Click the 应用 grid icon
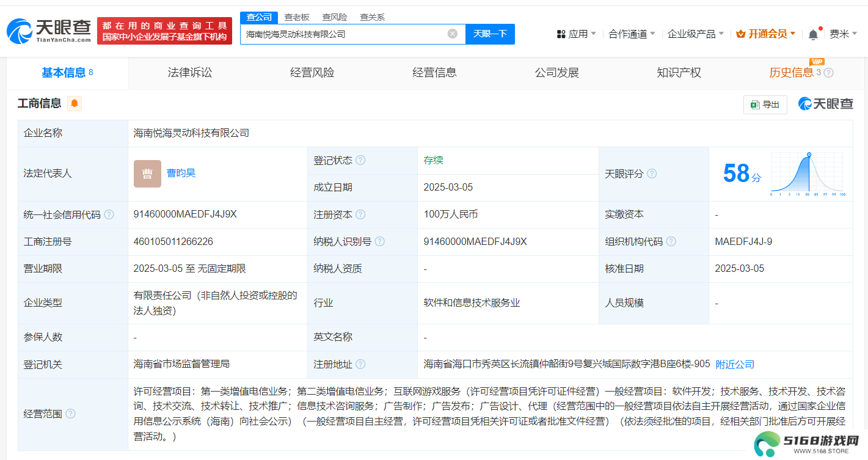Screen dimensions: 868x460 tap(561, 34)
